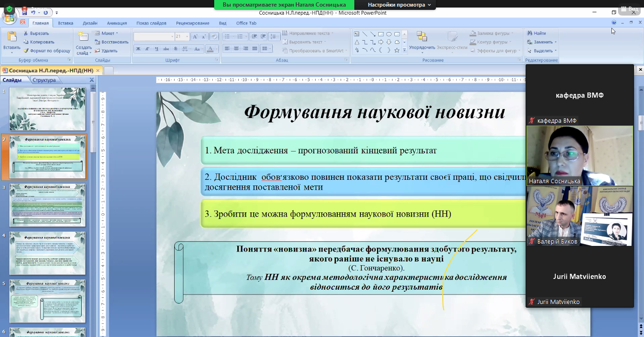Click the Format Painter (Формат по образцу) brush
Image resolution: width=644 pixels, height=337 pixels.
tap(26, 51)
